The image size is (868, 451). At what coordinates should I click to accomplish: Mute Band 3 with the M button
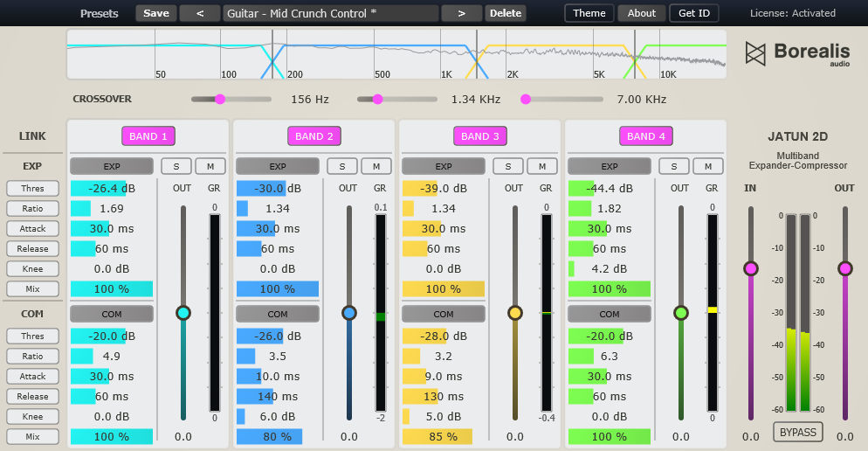(542, 166)
